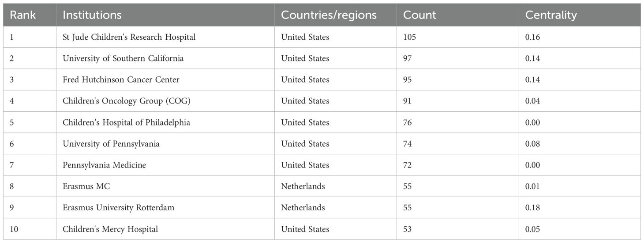The height and width of the screenshot is (243, 644).
Task: Click centrality value 0.18
Action: tap(532, 208)
